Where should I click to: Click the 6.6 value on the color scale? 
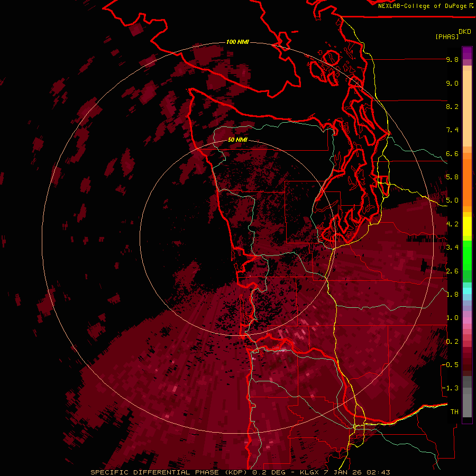click(452, 153)
